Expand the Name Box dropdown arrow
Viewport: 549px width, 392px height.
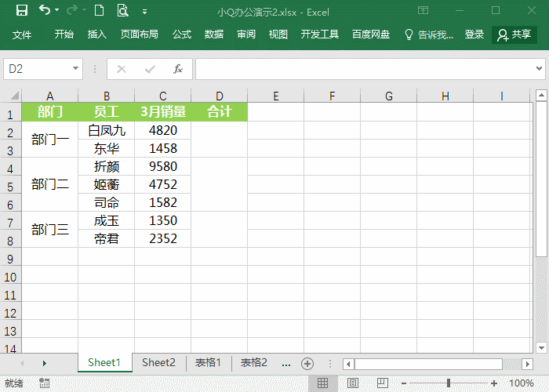coord(75,69)
